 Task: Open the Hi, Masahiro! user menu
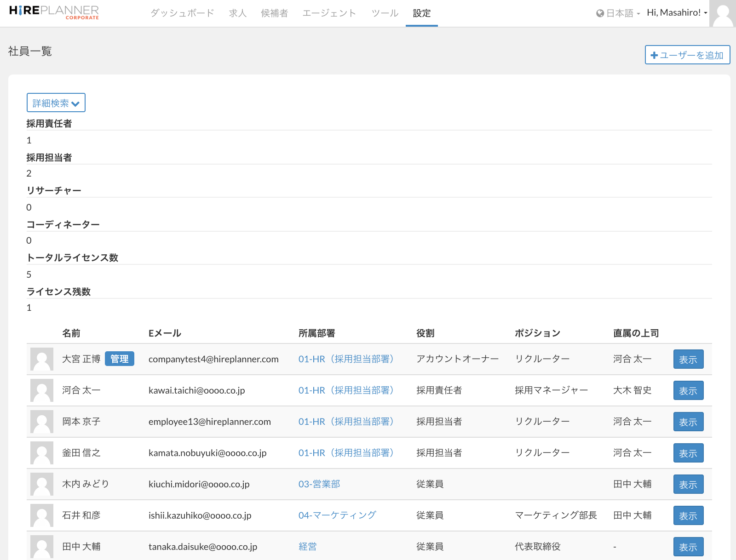pyautogui.click(x=677, y=13)
